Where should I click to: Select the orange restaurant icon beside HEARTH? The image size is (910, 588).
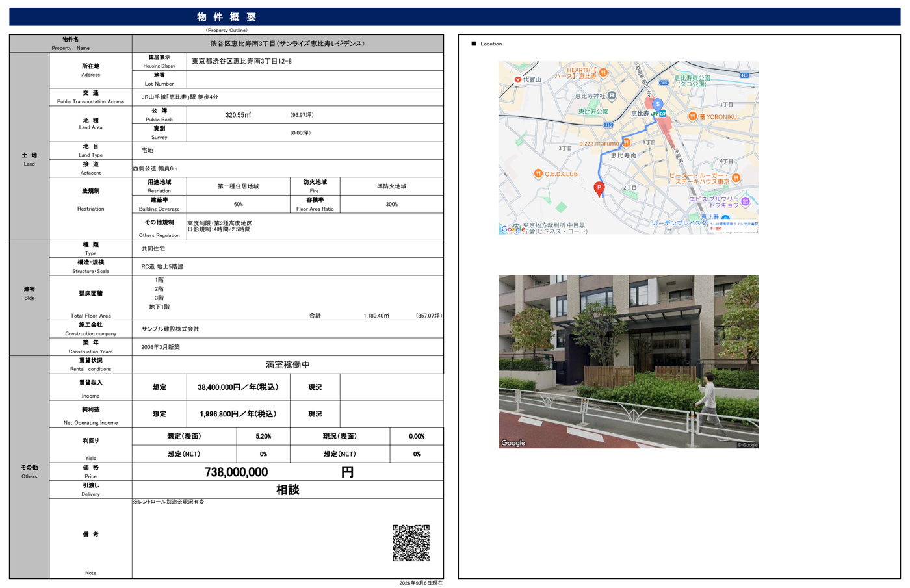603,73
